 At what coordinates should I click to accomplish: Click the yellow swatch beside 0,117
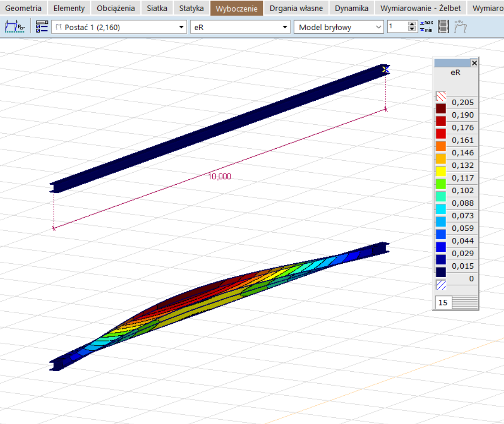click(x=441, y=171)
